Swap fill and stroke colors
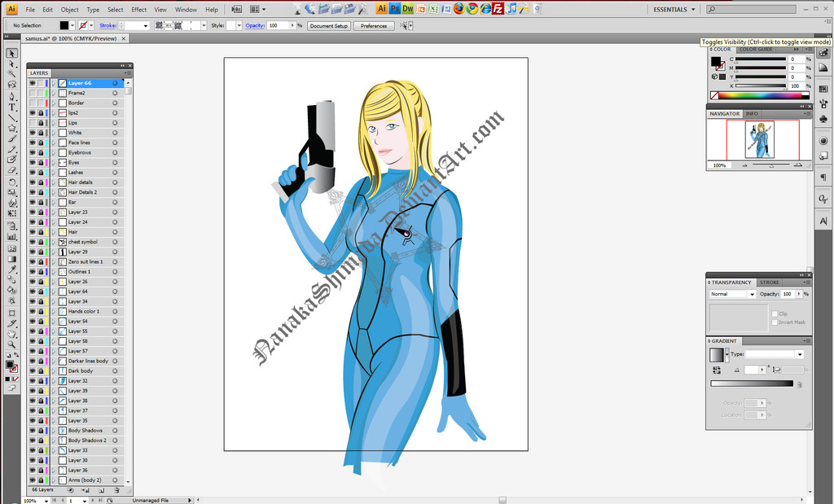 coord(16,356)
